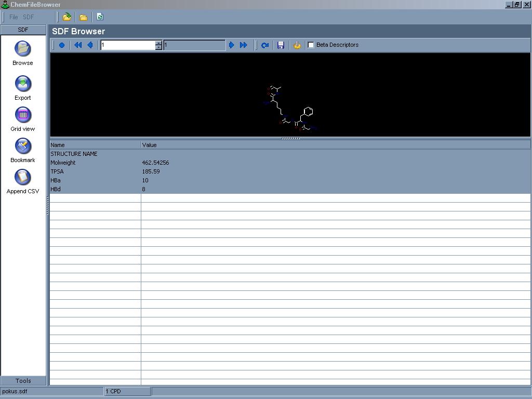Image resolution: width=532 pixels, height=399 pixels.
Task: Jump to first compound with double-left arrow
Action: pos(78,45)
